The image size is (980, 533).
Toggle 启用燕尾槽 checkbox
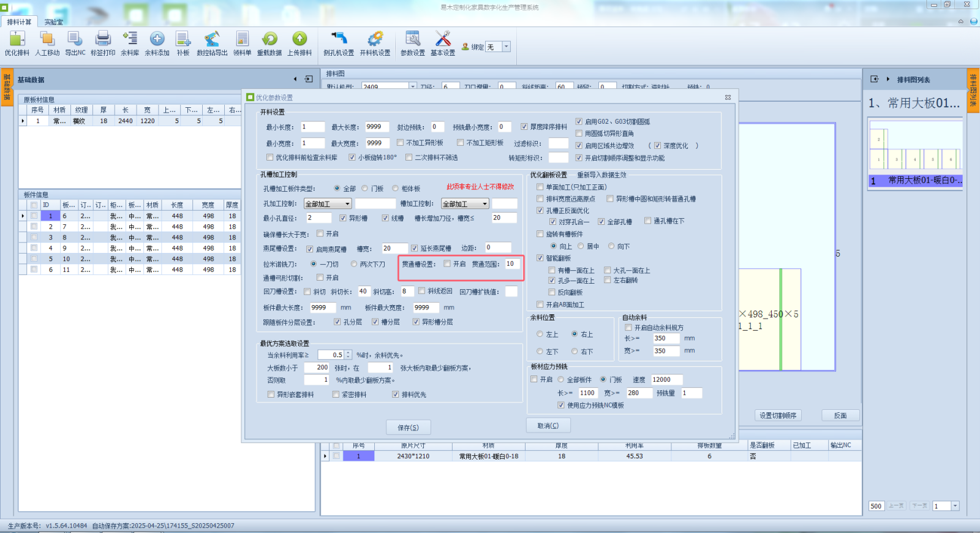[x=310, y=249]
